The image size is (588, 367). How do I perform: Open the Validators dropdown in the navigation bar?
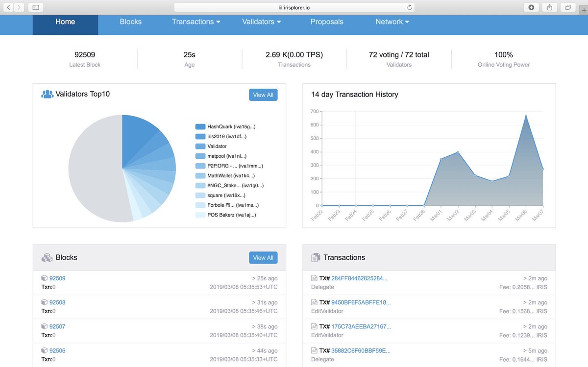261,22
